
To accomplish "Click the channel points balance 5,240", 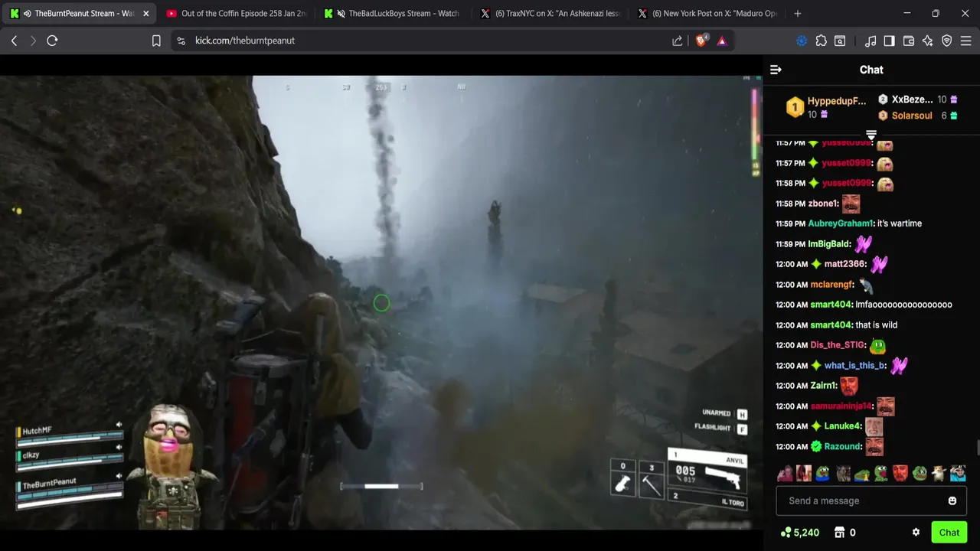I will (799, 533).
